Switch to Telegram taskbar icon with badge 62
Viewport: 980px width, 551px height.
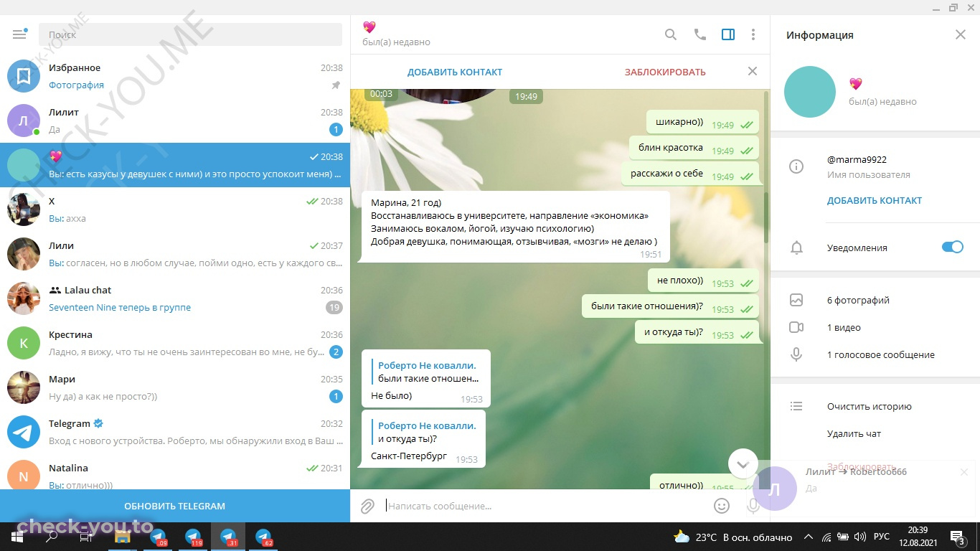point(263,537)
